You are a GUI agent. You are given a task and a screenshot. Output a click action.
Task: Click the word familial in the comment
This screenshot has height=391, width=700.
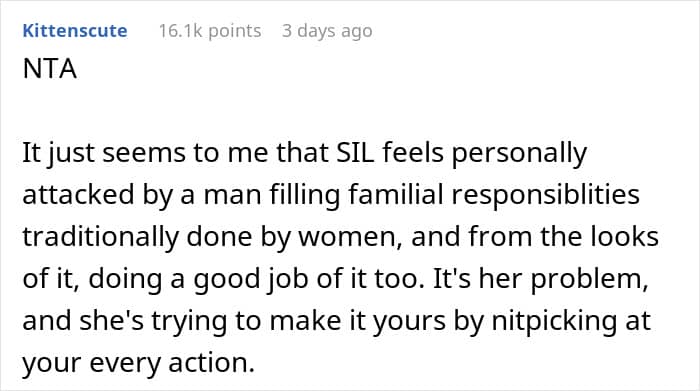coord(396,195)
